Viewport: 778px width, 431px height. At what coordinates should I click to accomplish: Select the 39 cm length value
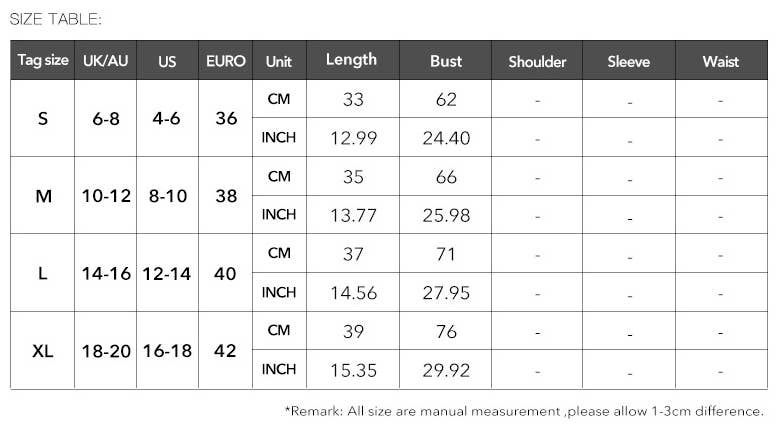pos(353,331)
